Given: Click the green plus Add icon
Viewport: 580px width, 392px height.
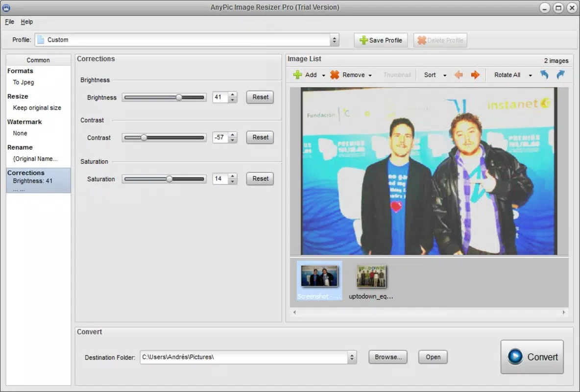Looking at the screenshot, I should [x=297, y=75].
